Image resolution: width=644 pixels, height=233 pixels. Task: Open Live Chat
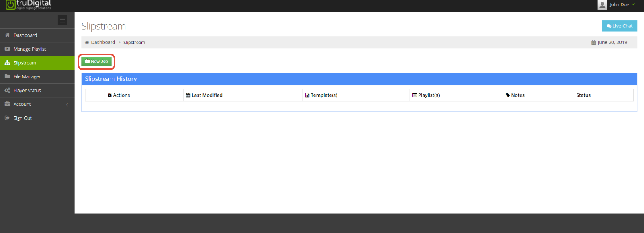point(619,25)
